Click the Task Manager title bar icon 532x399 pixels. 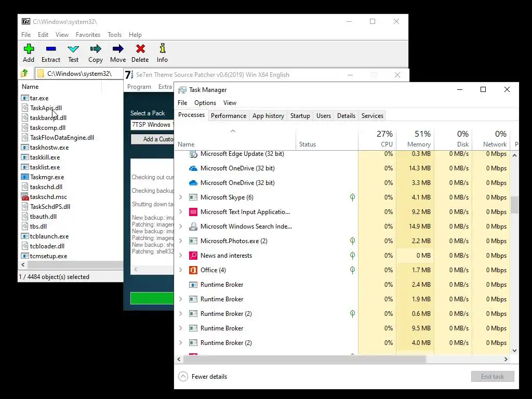click(182, 89)
